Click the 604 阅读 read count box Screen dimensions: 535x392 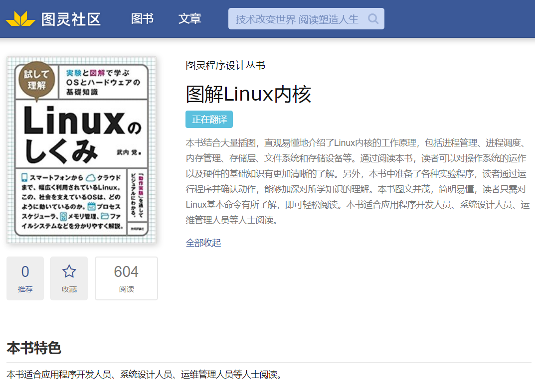pos(126,278)
